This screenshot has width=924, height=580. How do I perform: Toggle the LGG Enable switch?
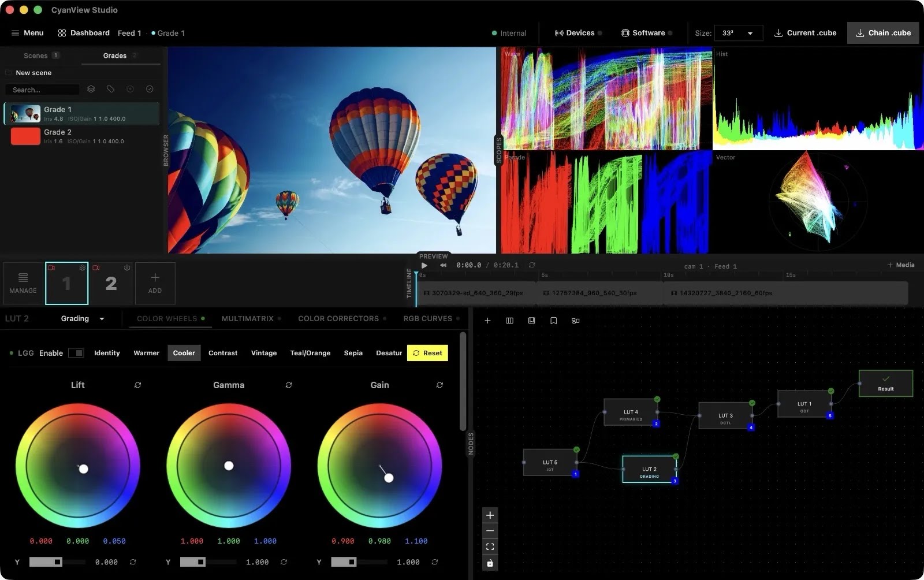(76, 353)
